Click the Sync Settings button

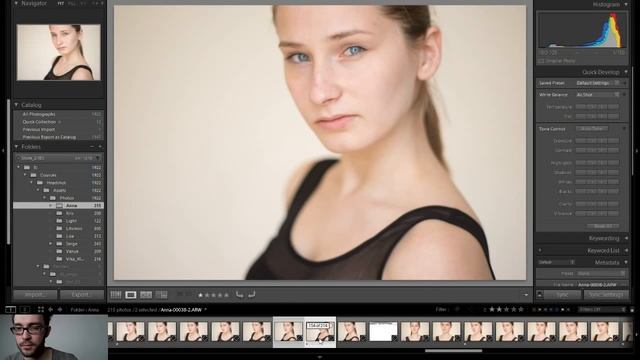click(606, 294)
